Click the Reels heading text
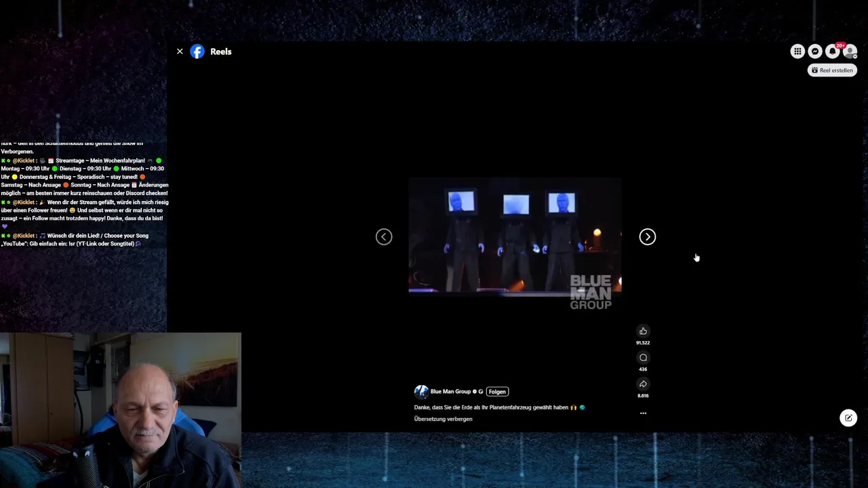The image size is (868, 488). pos(221,52)
